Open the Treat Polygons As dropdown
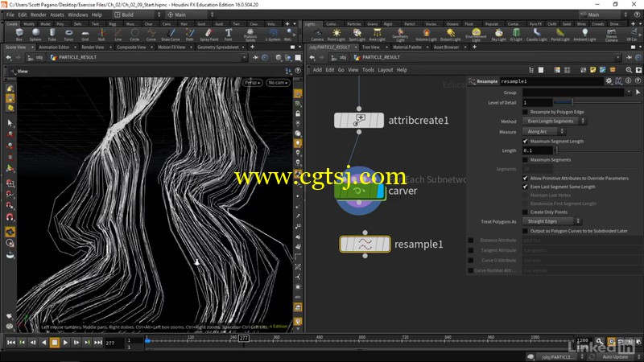Screen dimensions: 644x362 click(551, 221)
